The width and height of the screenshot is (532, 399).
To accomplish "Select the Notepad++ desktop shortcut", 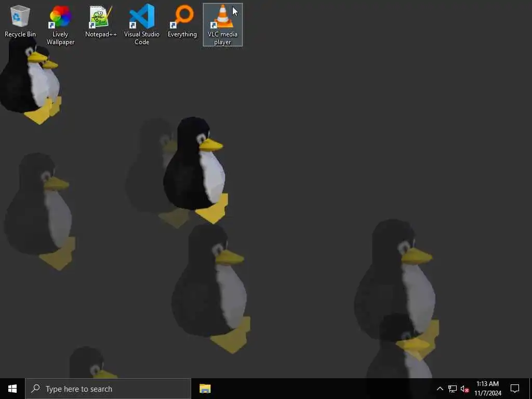I will (x=101, y=21).
